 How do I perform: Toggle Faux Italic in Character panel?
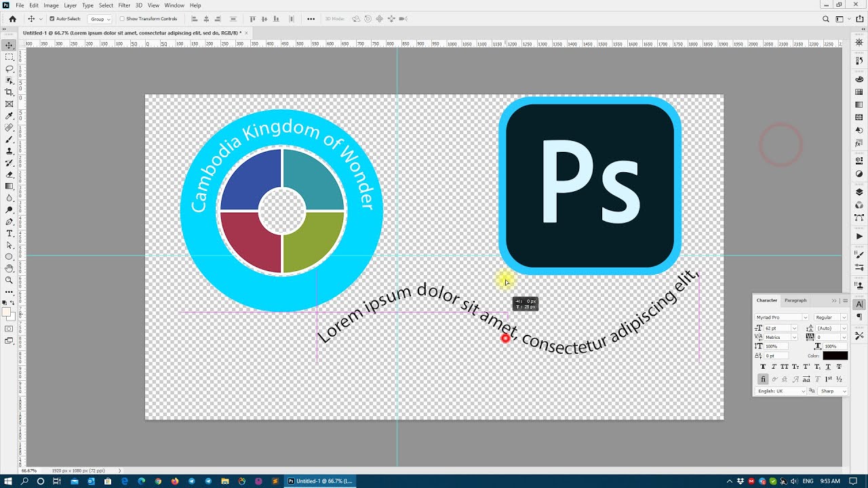tap(774, 367)
